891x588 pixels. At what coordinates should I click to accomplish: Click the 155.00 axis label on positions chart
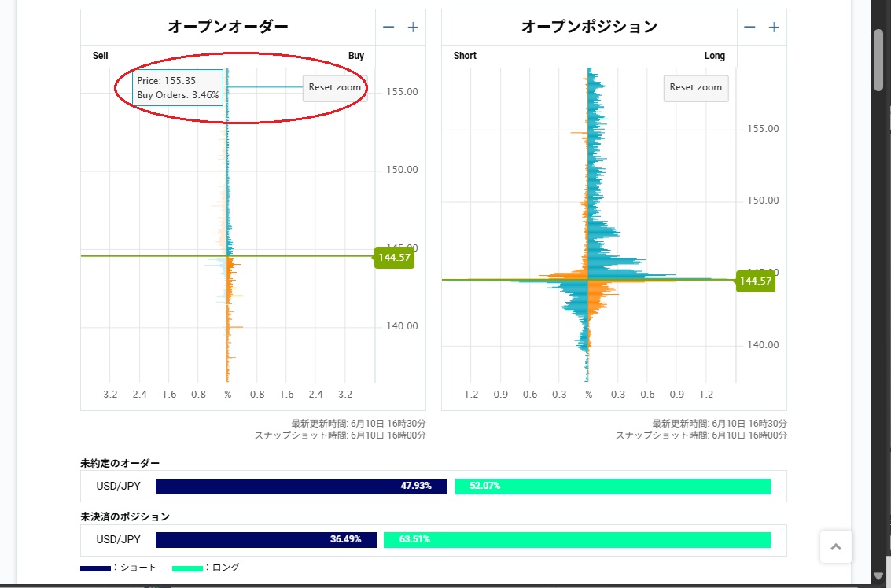point(763,129)
